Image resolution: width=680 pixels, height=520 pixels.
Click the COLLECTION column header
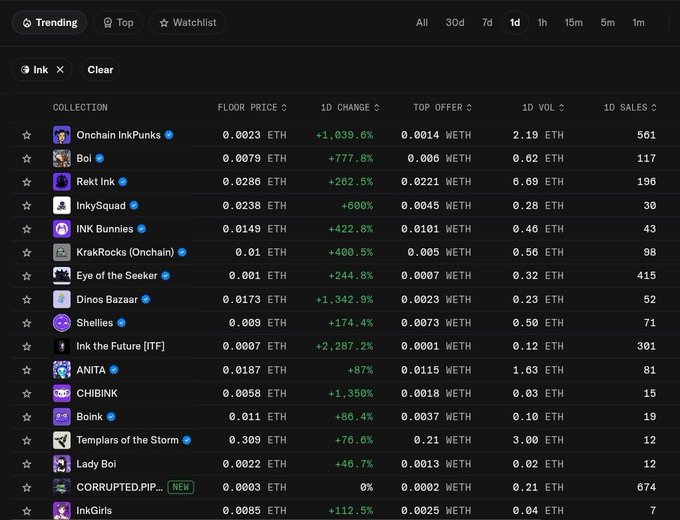80,108
